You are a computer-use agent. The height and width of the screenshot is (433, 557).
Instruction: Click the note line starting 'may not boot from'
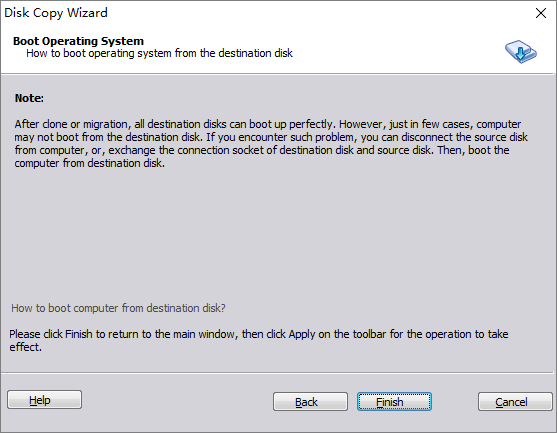(271, 137)
